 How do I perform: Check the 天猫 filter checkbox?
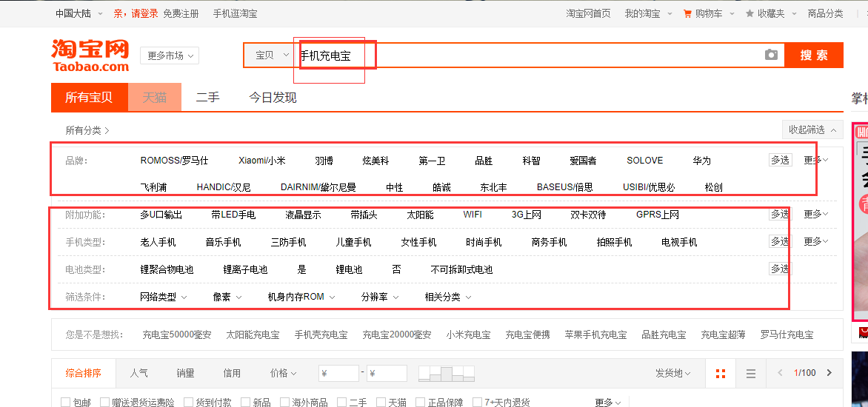[x=381, y=402]
